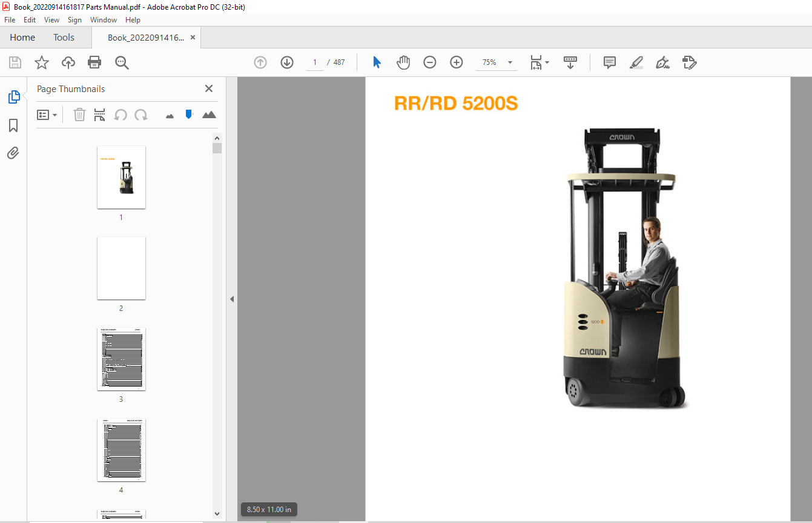Rotate pages clockwise
Screen dimensions: 812x523
tap(141, 115)
